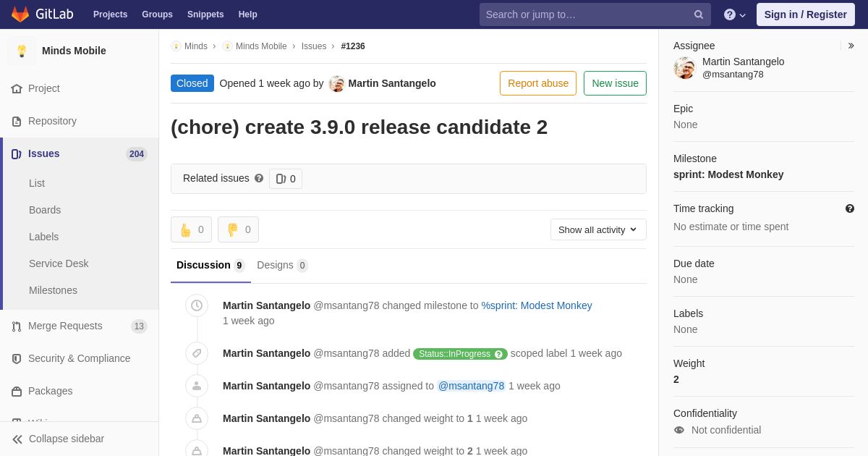Click the search magnifier icon
The height and width of the screenshot is (456, 868).
[x=699, y=14]
